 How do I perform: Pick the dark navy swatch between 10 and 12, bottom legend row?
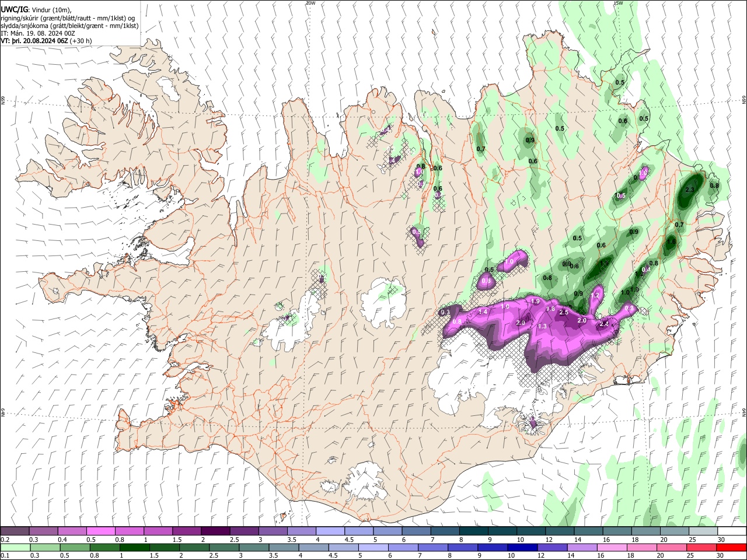click(522, 548)
